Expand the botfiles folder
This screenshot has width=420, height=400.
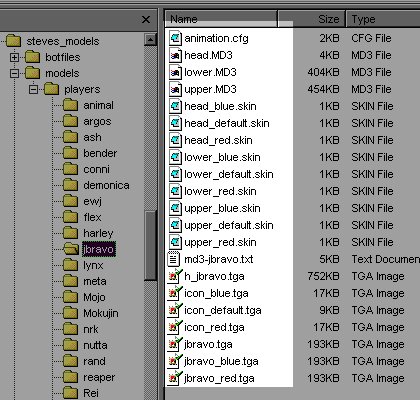pyautogui.click(x=14, y=57)
